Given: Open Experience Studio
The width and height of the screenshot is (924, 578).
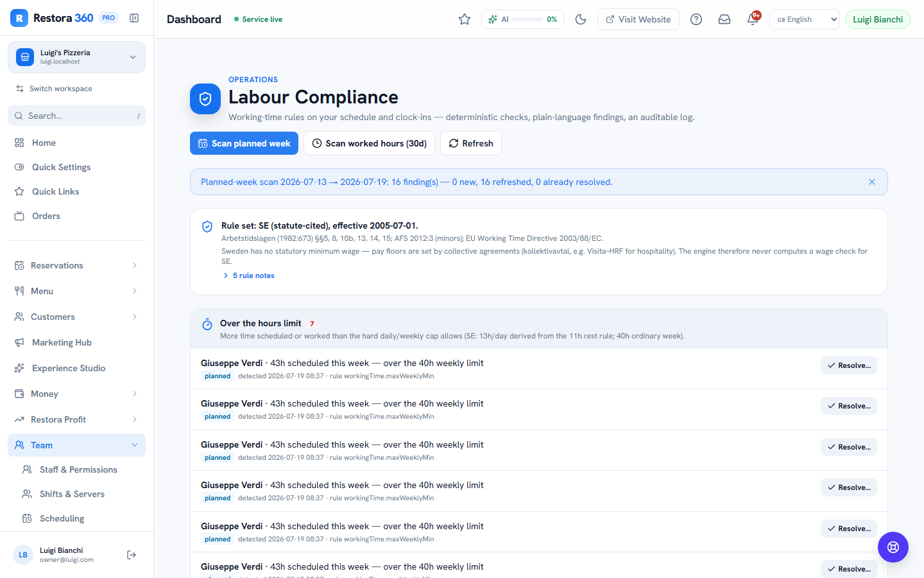Looking at the screenshot, I should click(76, 368).
